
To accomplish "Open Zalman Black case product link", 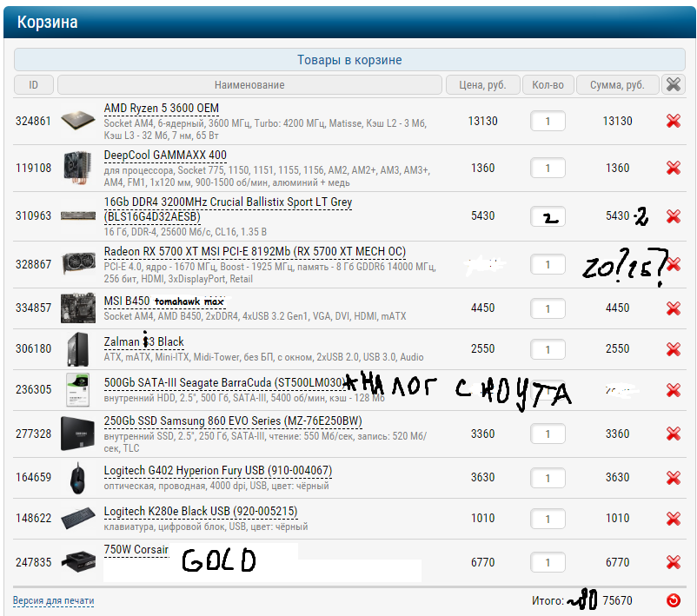I will [143, 341].
